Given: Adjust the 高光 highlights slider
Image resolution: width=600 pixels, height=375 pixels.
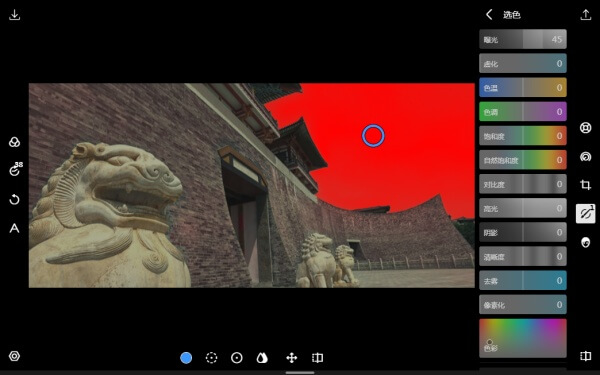Looking at the screenshot, I should point(523,208).
